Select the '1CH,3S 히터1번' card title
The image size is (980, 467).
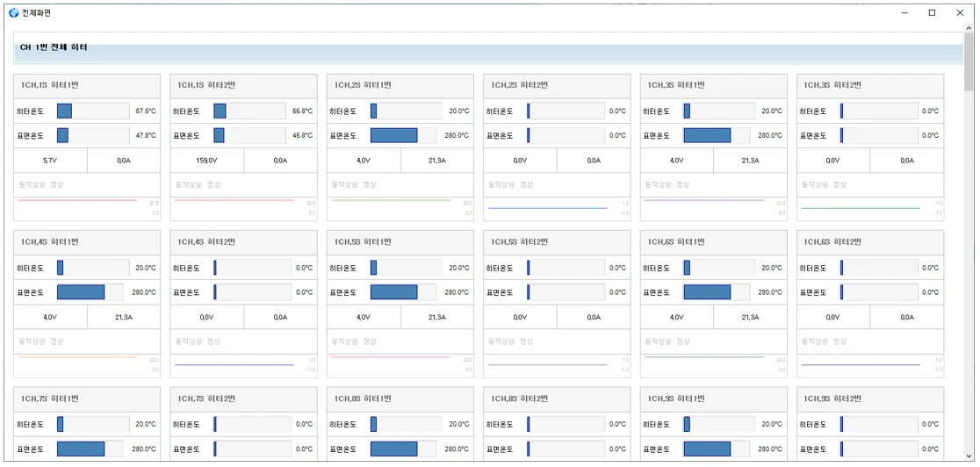click(x=676, y=85)
